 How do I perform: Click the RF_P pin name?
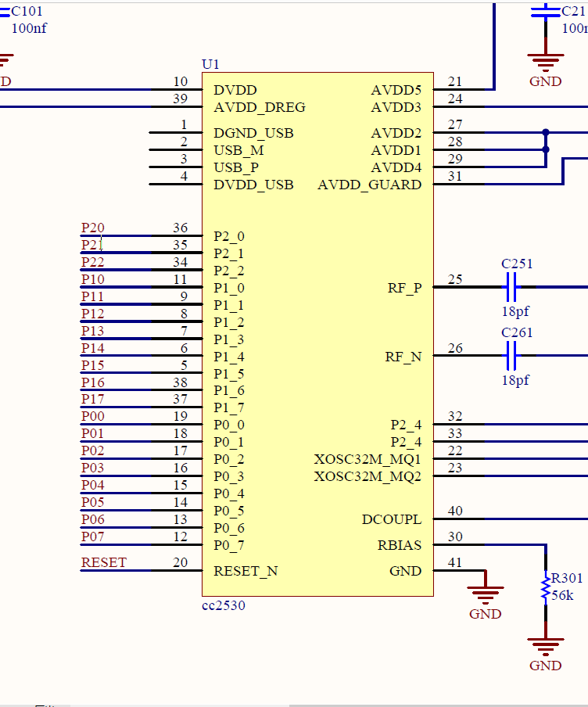[x=405, y=288]
